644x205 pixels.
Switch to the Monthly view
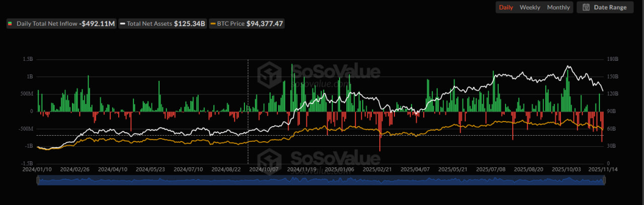[558, 8]
